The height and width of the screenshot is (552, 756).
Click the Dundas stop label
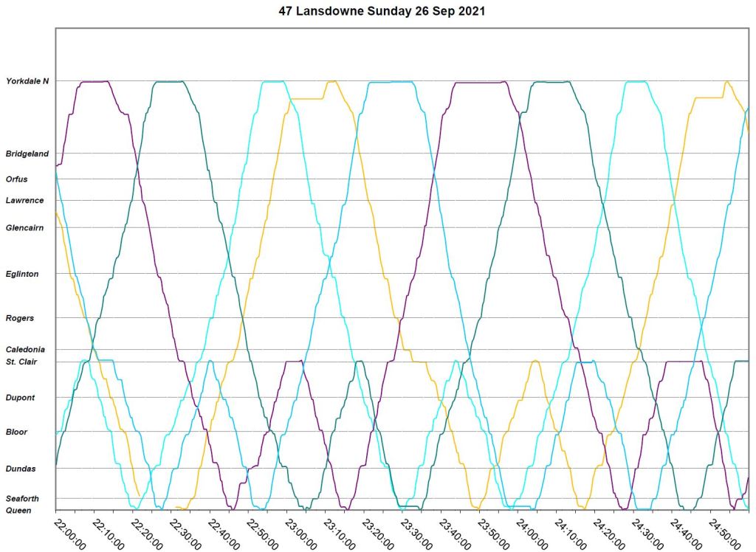point(20,469)
